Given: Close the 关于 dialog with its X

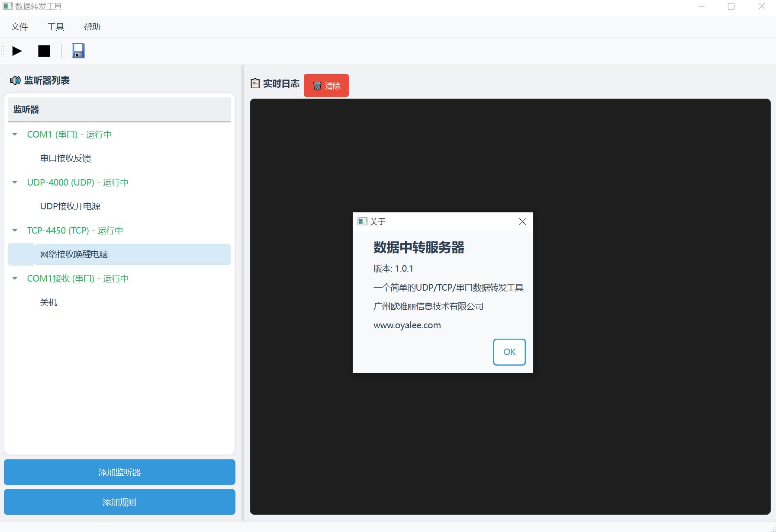Looking at the screenshot, I should click(x=522, y=222).
